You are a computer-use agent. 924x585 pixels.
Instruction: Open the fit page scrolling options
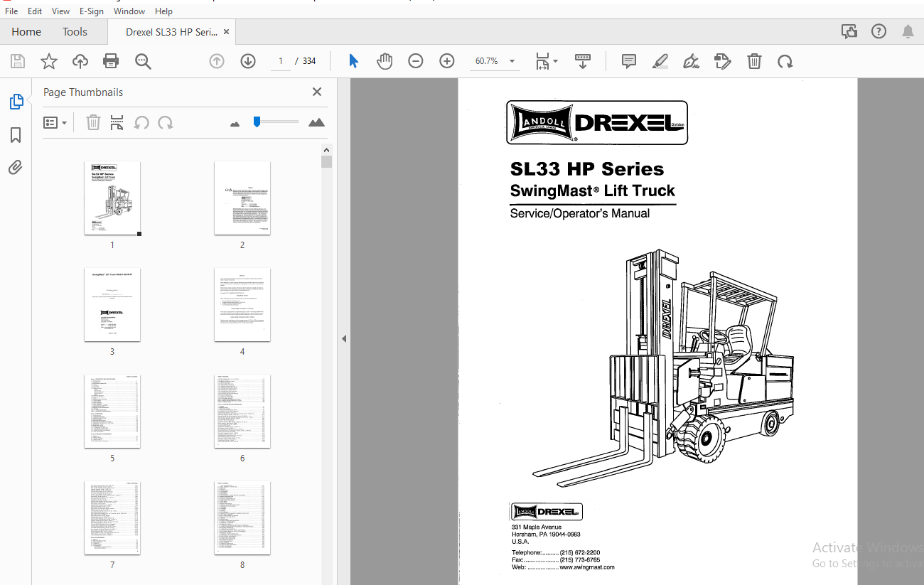tap(546, 61)
